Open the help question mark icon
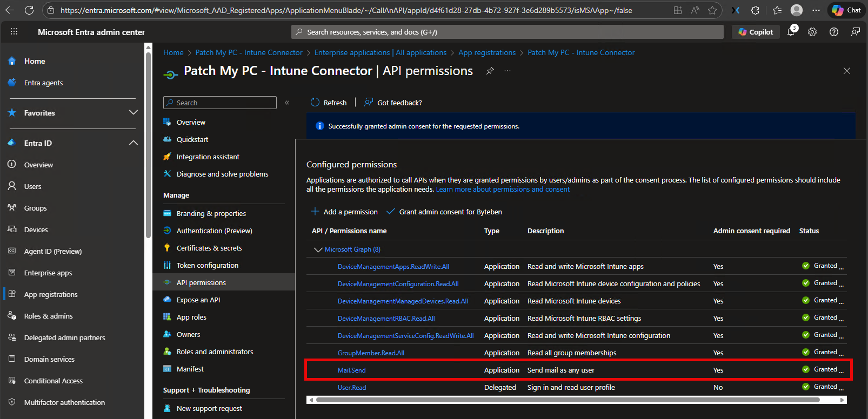 (x=834, y=32)
